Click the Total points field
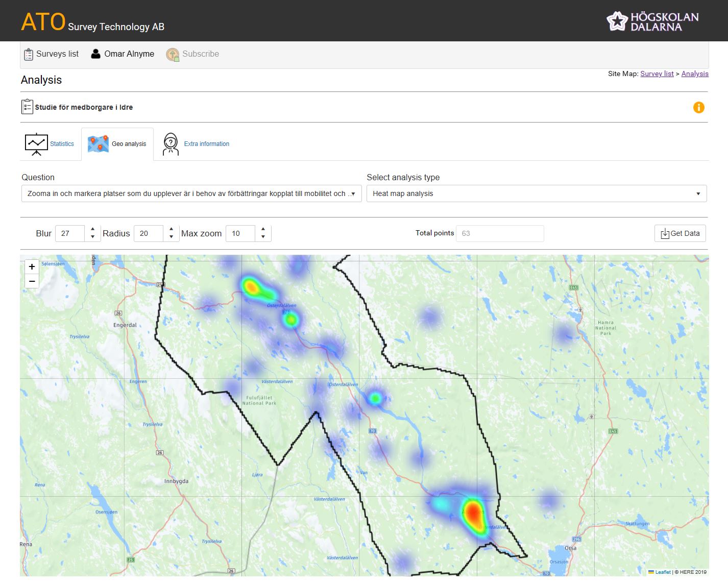Screen dimensions: 728x584 (x=499, y=233)
